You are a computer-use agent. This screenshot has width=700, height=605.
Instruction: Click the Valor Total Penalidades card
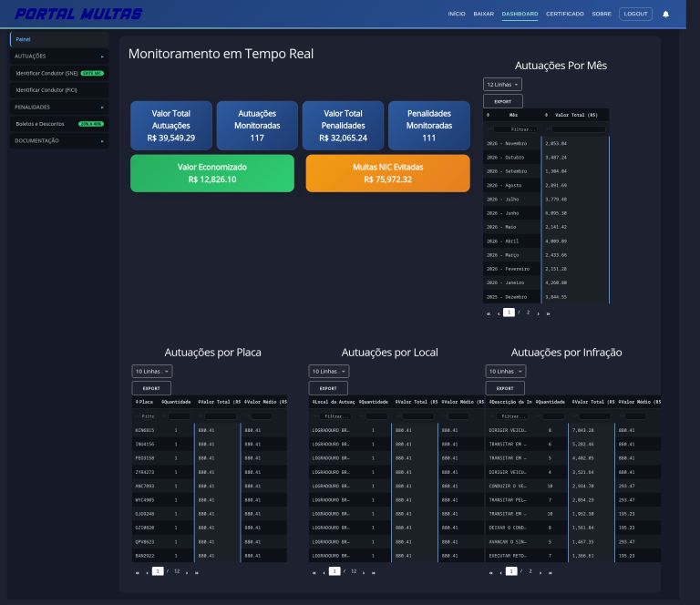[x=343, y=126]
